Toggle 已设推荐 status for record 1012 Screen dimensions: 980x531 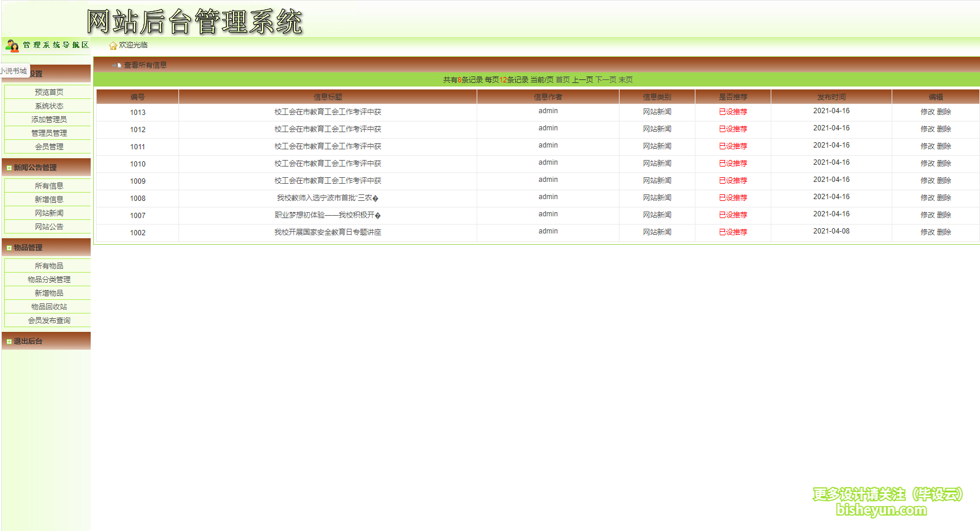pos(733,129)
